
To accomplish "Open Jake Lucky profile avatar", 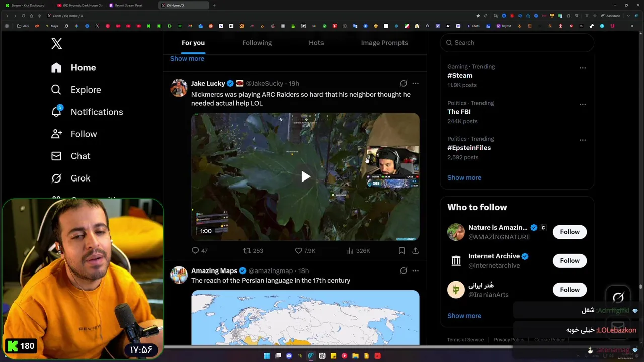I will (179, 87).
